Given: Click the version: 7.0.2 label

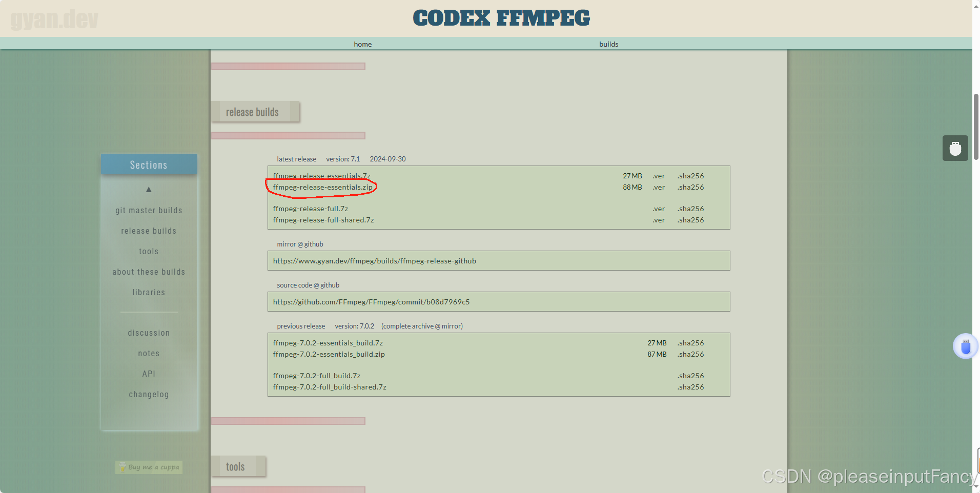Looking at the screenshot, I should pyautogui.click(x=354, y=326).
